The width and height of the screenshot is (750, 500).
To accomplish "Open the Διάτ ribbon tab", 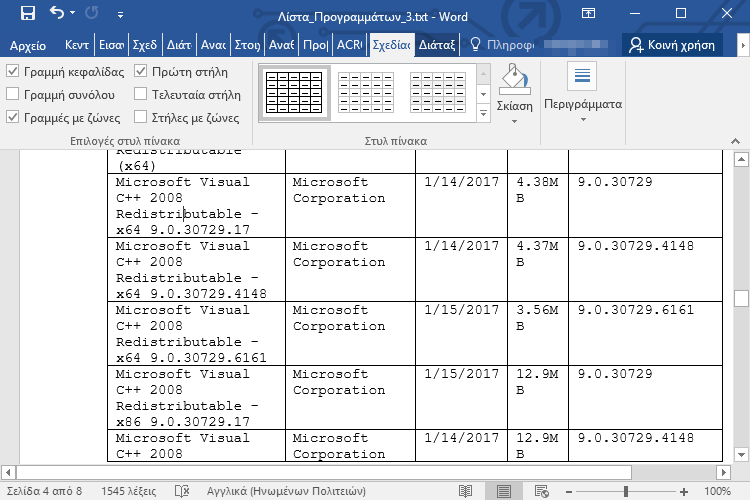I will 179,45.
